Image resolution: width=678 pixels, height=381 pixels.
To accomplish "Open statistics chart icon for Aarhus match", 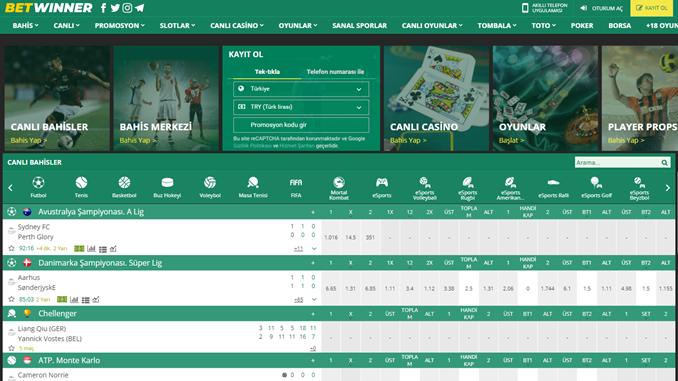I will coord(74,299).
